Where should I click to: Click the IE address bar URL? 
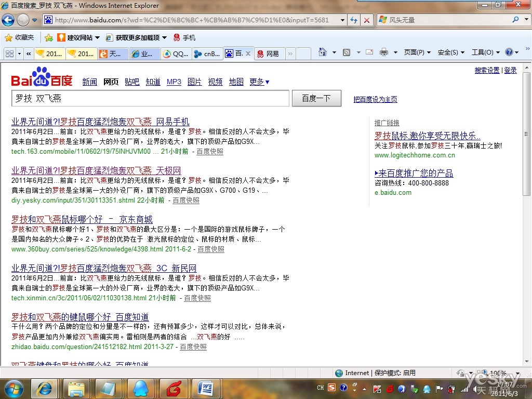click(192, 20)
